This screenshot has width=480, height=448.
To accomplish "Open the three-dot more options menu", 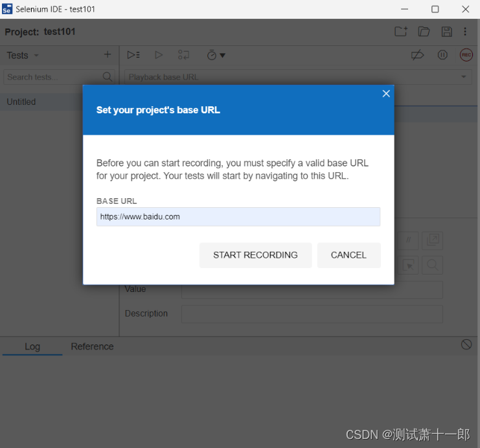I will pos(465,32).
